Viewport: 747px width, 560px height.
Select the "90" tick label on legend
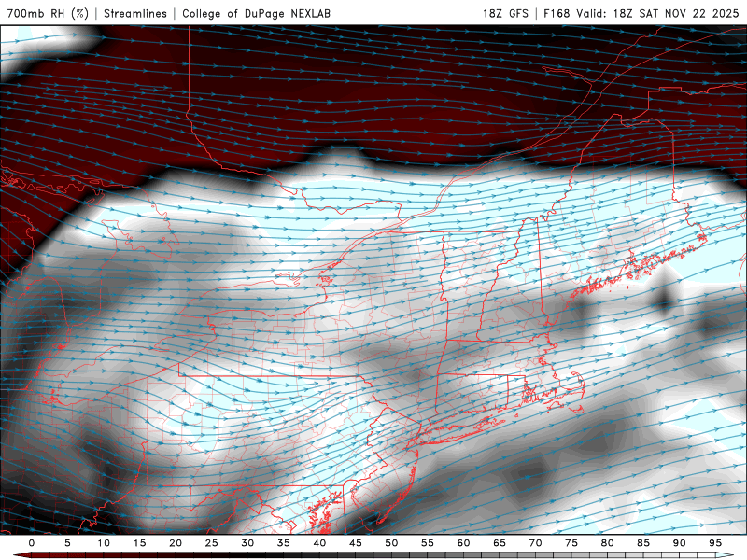[x=679, y=543]
